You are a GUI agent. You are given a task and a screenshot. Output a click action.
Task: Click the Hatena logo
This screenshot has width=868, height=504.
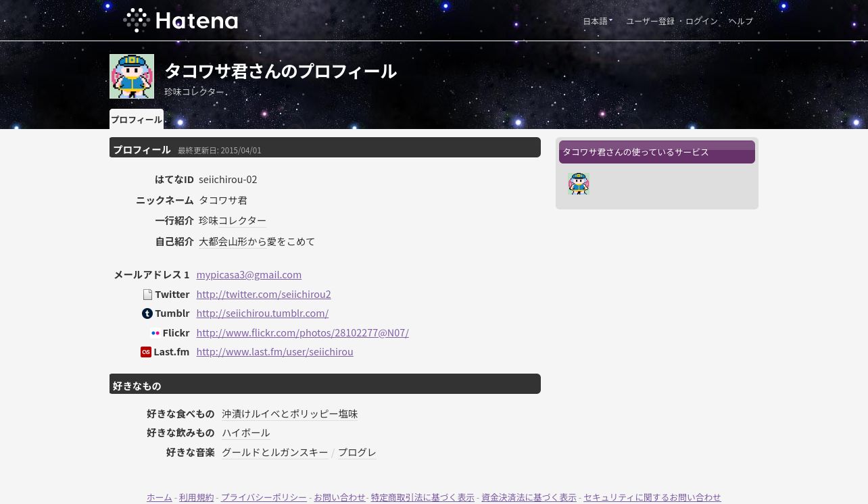(x=180, y=20)
